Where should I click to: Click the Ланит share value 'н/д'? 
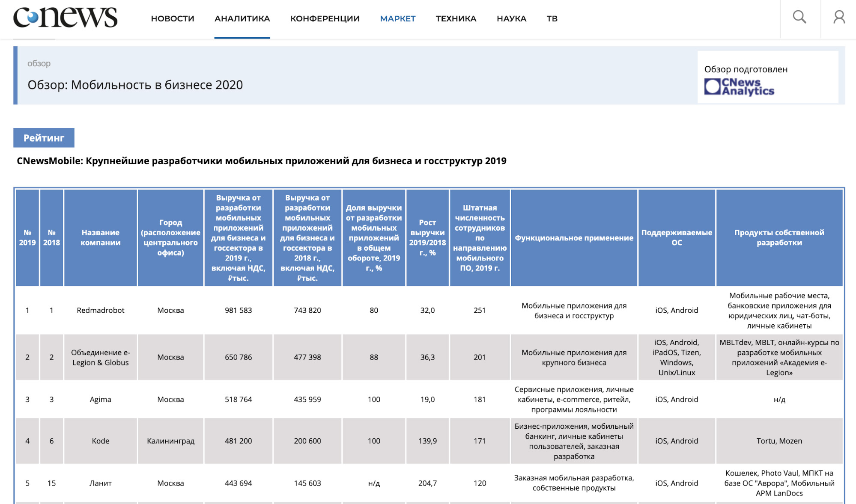point(374,483)
